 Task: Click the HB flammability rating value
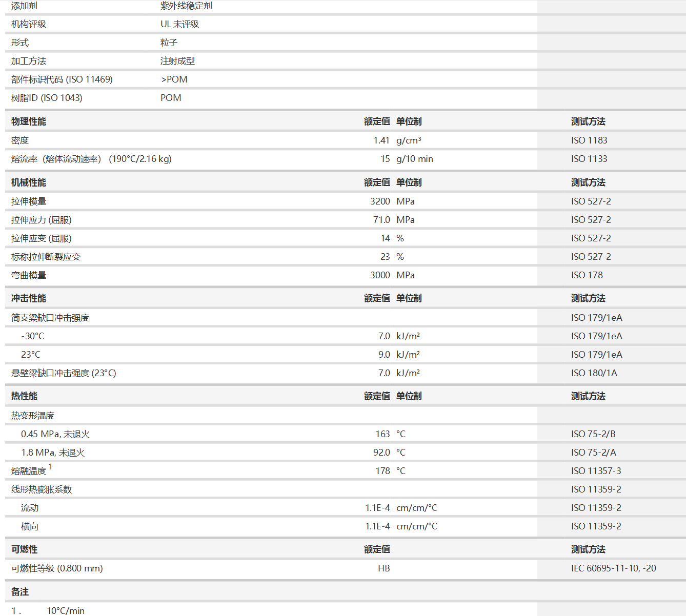point(384,568)
